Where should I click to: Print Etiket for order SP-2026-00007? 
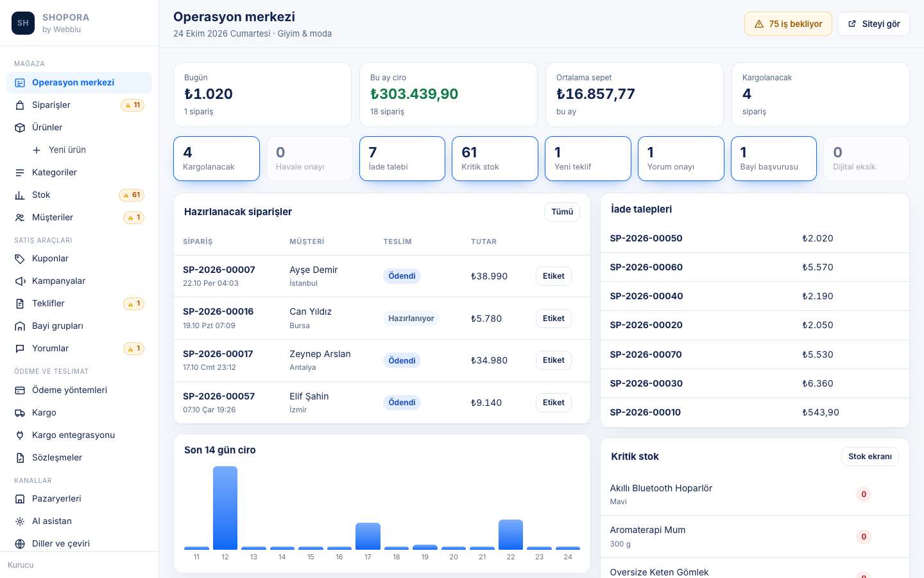[554, 276]
